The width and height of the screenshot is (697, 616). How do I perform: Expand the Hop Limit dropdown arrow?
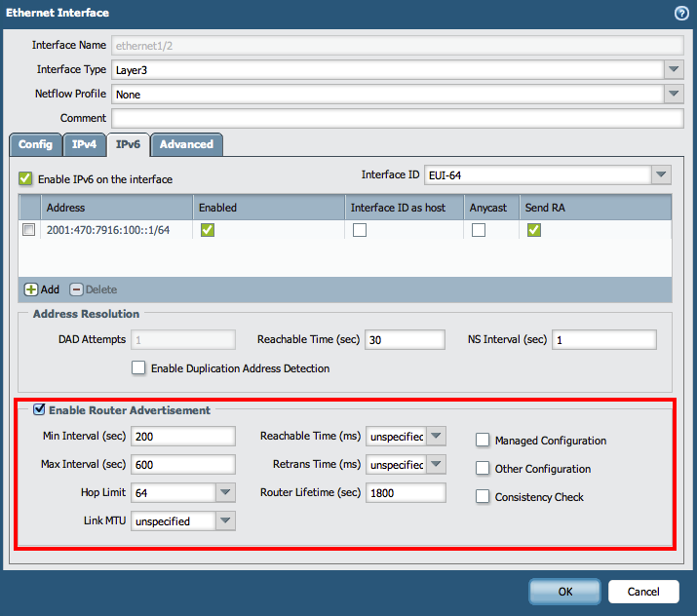[225, 492]
